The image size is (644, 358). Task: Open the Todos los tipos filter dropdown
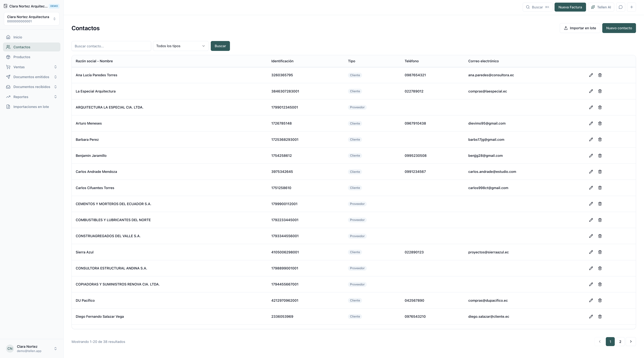(x=181, y=46)
